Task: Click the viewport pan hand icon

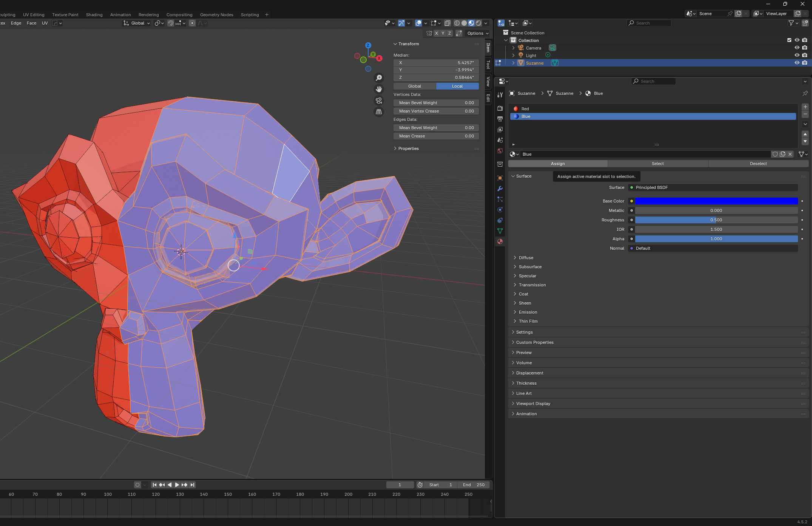Action: (x=378, y=89)
